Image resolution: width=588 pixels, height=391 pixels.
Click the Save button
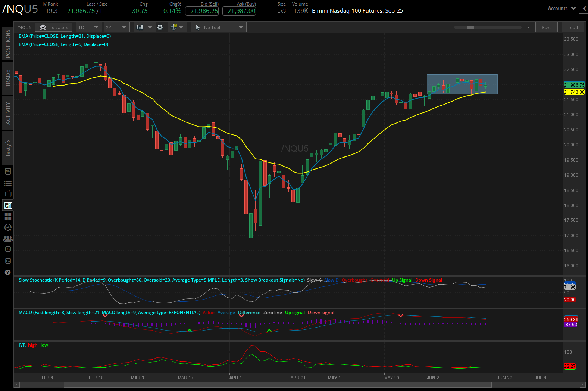547,27
